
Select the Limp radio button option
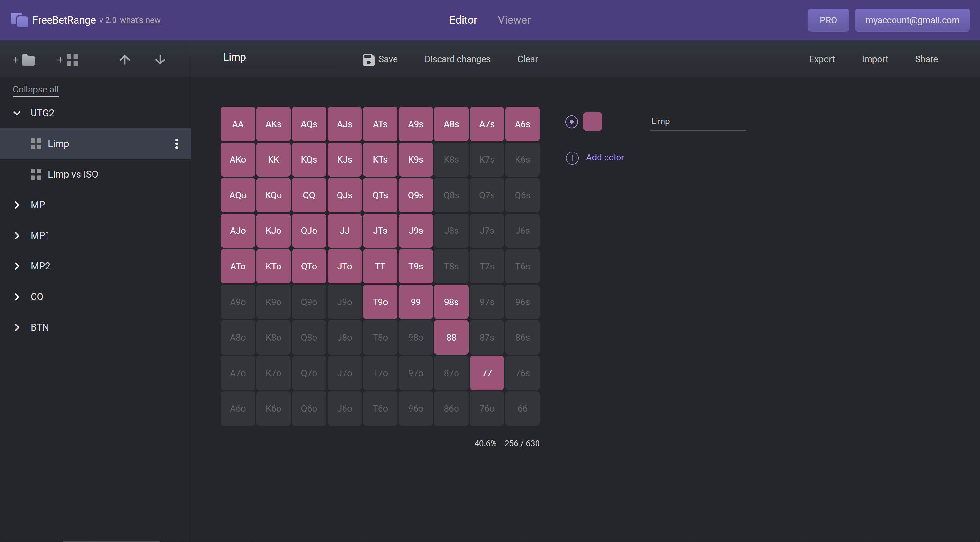coord(571,121)
